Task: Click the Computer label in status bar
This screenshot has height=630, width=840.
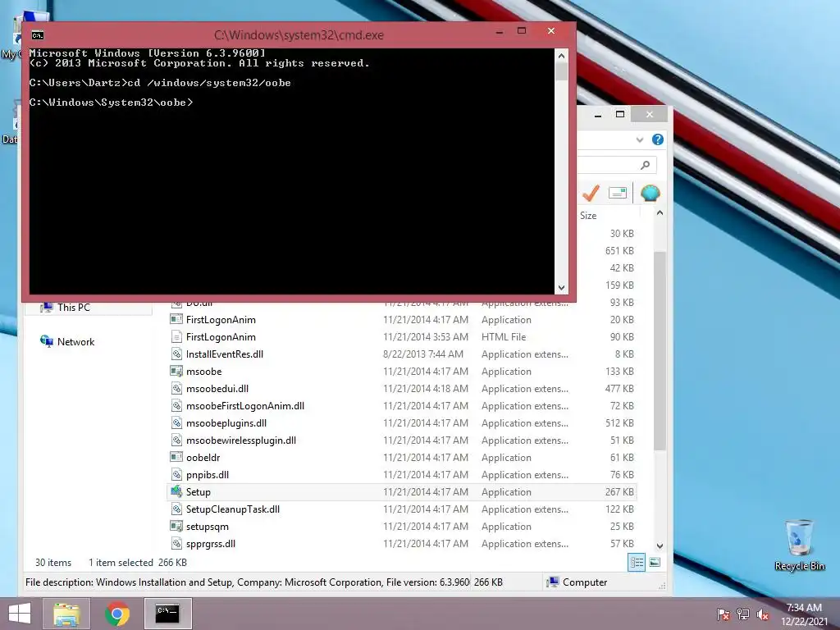Action: pos(584,582)
